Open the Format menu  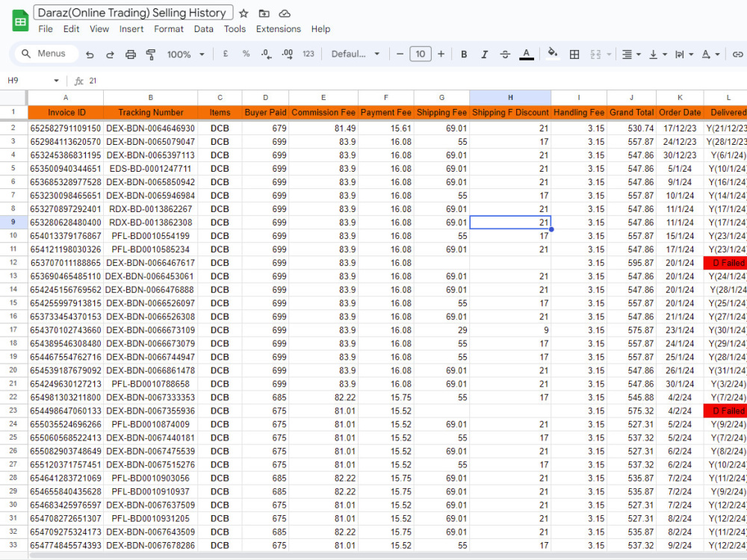click(x=169, y=29)
